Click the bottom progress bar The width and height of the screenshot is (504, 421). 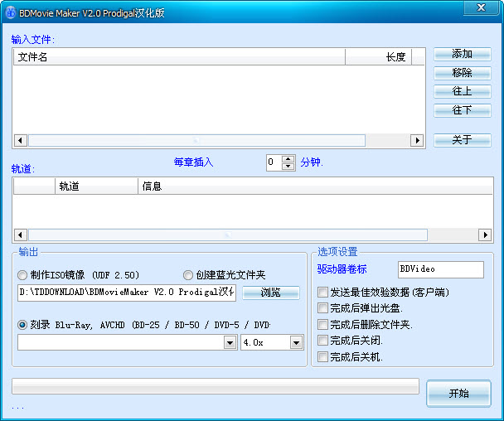[216, 386]
